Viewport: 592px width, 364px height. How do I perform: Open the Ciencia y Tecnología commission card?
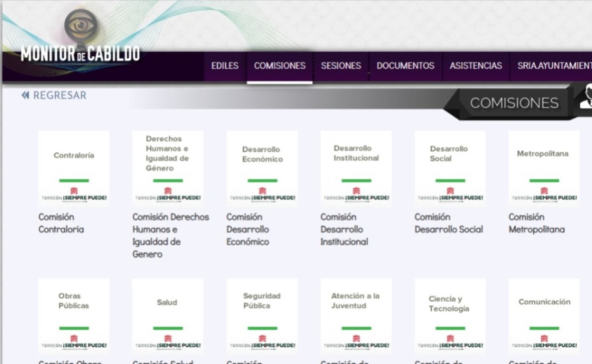[x=450, y=315]
